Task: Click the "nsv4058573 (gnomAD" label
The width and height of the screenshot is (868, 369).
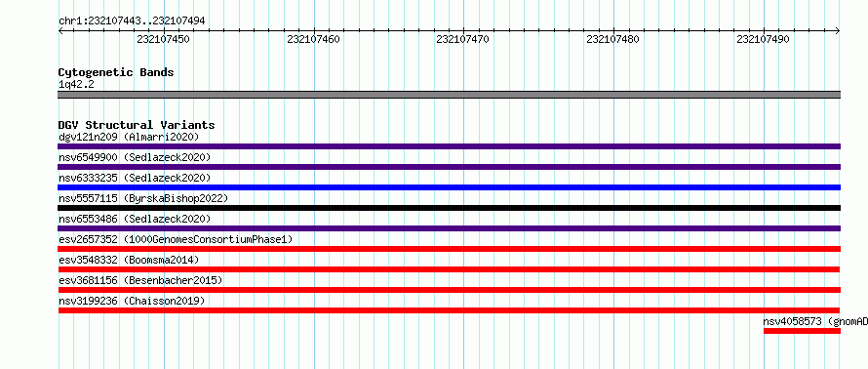Action: click(815, 321)
